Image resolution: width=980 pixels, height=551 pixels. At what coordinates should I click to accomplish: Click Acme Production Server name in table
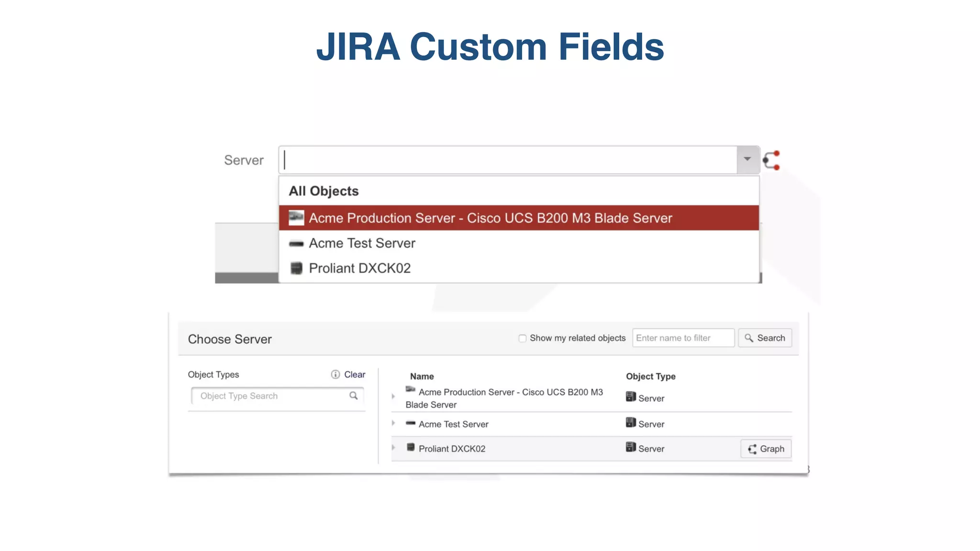(504, 398)
